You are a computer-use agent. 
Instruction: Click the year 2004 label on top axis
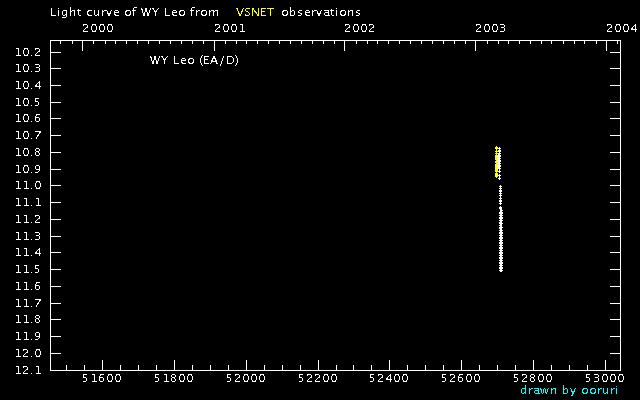(x=621, y=29)
